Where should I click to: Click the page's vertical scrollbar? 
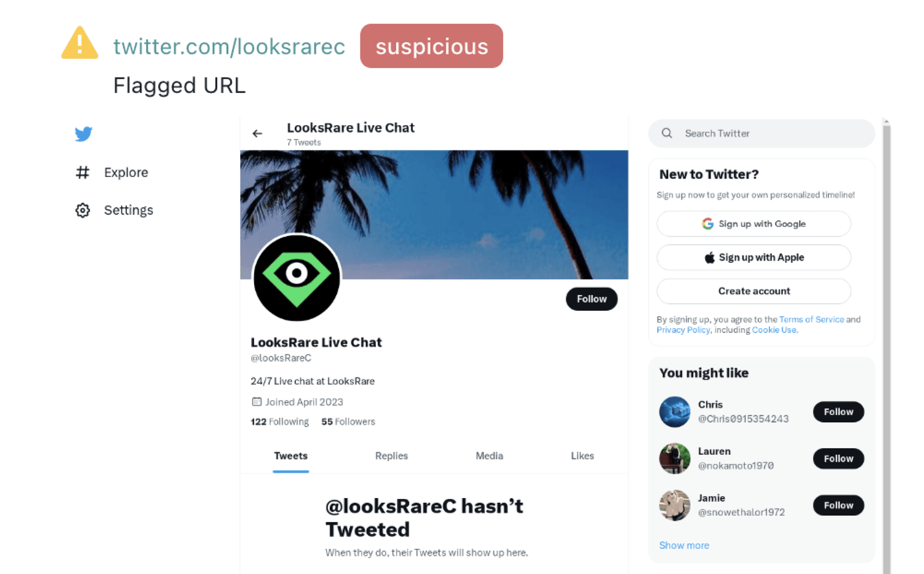click(x=887, y=347)
